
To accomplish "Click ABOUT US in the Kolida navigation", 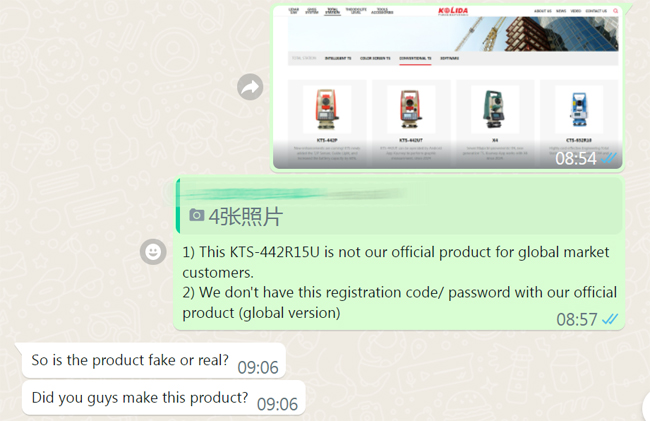I will (543, 11).
